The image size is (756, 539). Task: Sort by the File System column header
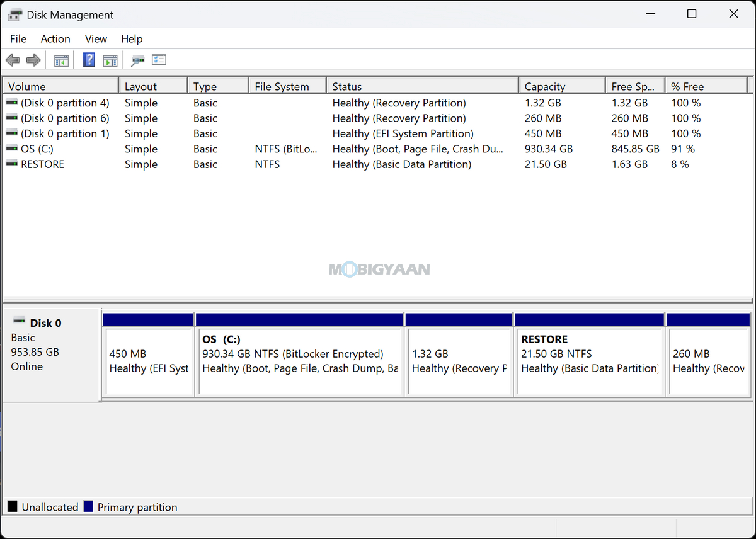point(288,86)
